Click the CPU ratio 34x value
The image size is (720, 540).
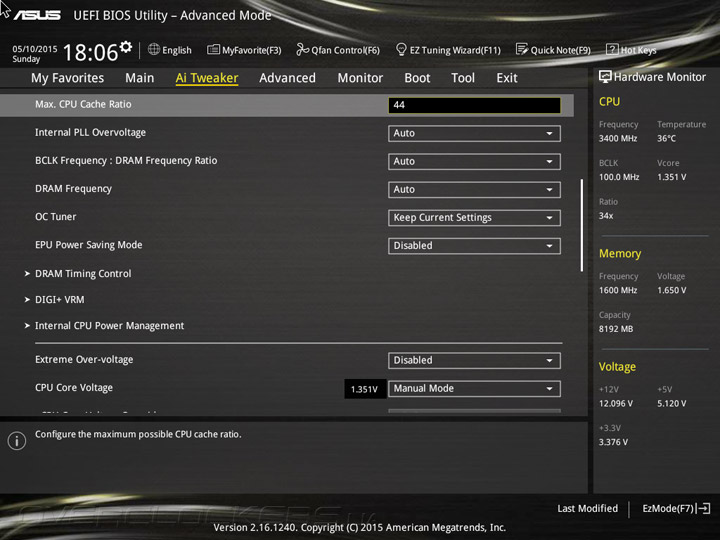(606, 216)
